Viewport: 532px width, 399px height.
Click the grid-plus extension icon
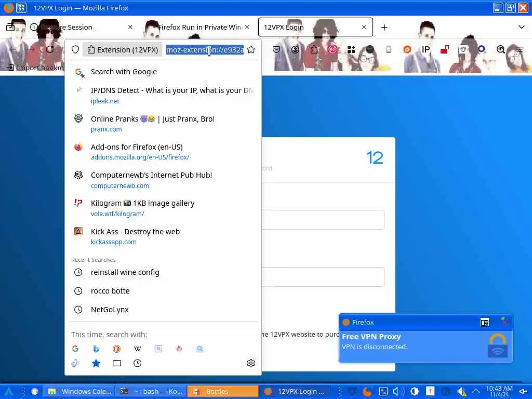351,49
